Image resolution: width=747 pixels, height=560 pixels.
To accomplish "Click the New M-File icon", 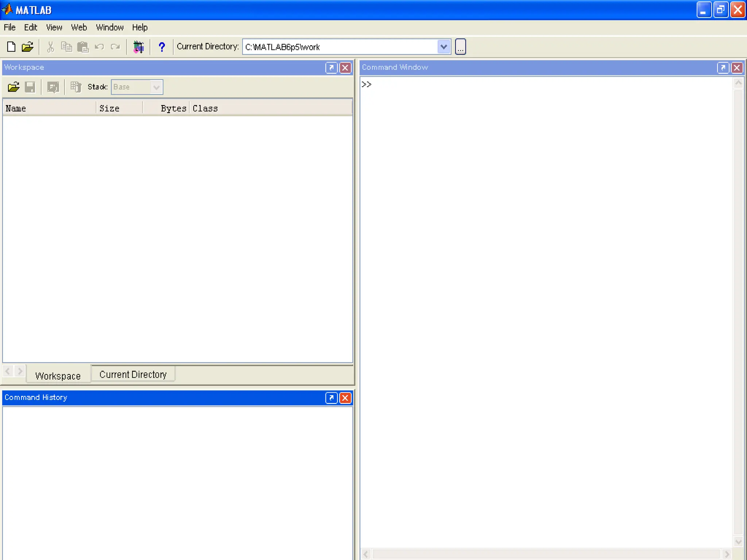I will point(11,47).
